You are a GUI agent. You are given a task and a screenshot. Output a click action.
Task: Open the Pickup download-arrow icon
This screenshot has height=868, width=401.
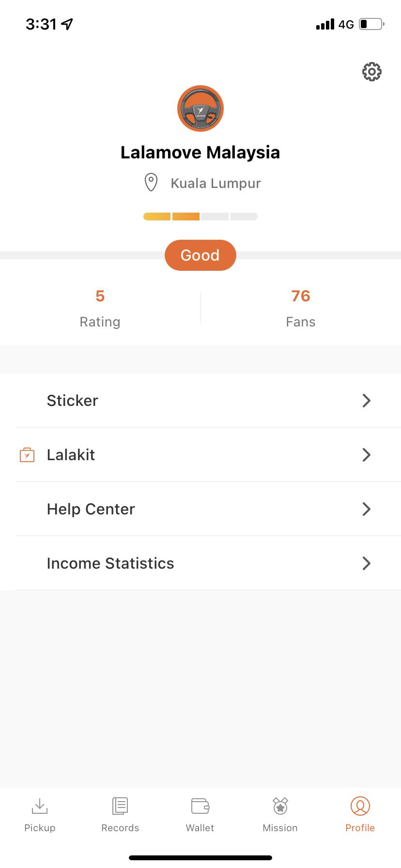tap(40, 806)
